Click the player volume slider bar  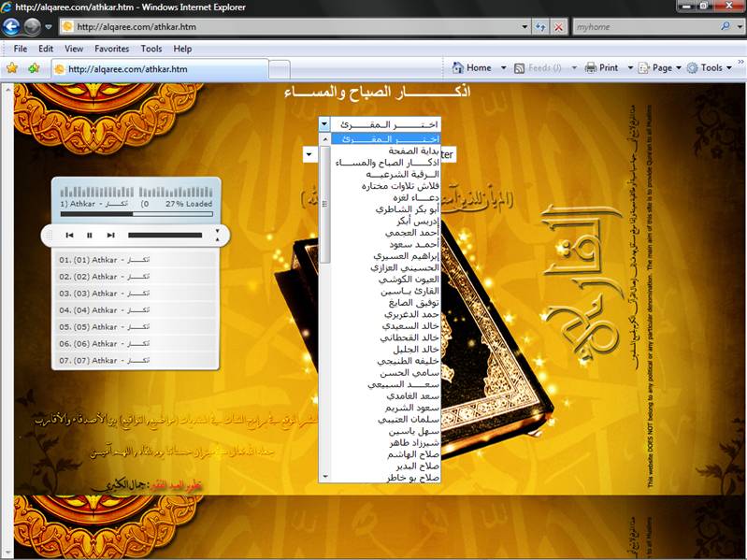tap(165, 235)
